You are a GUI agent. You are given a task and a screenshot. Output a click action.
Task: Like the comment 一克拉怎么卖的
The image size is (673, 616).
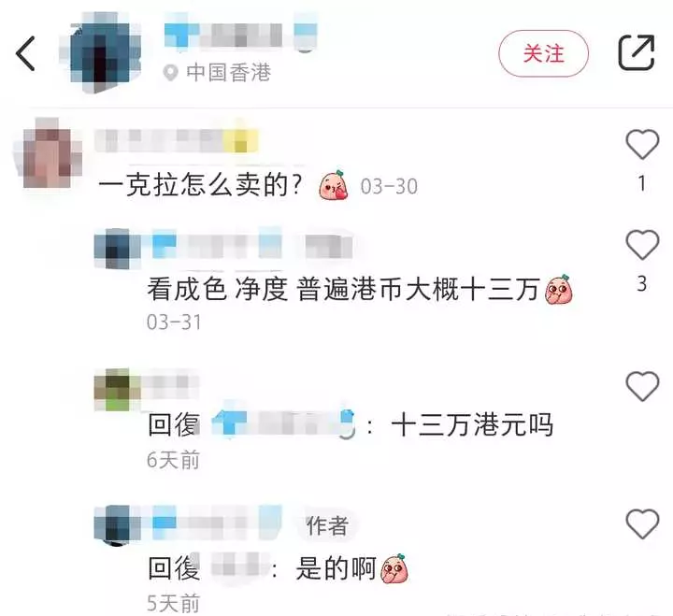(x=642, y=144)
